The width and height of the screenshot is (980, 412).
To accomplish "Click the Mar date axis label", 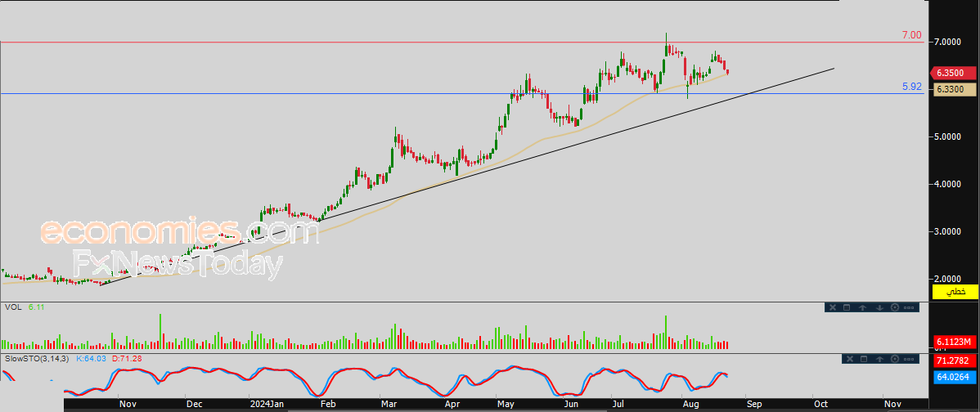I will pos(389,405).
